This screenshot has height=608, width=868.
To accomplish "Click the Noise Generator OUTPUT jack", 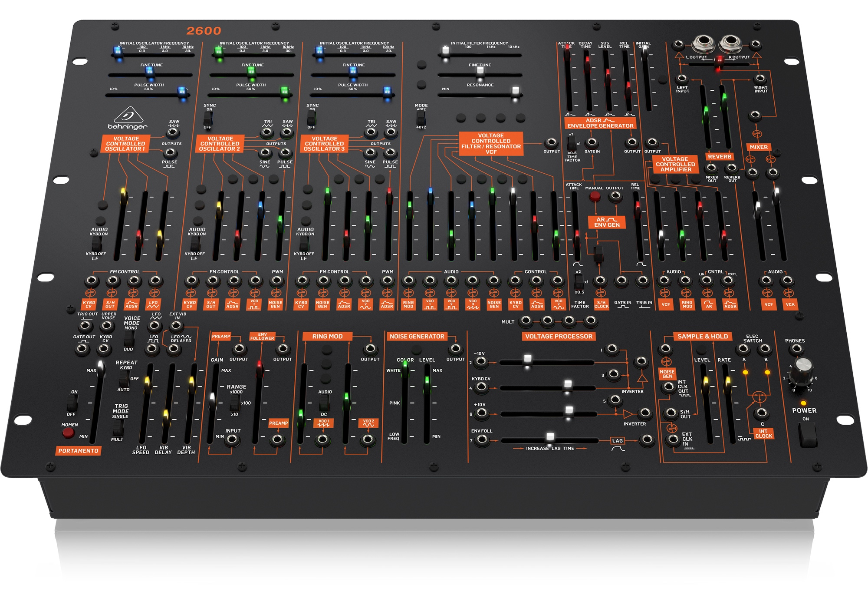I will (455, 349).
